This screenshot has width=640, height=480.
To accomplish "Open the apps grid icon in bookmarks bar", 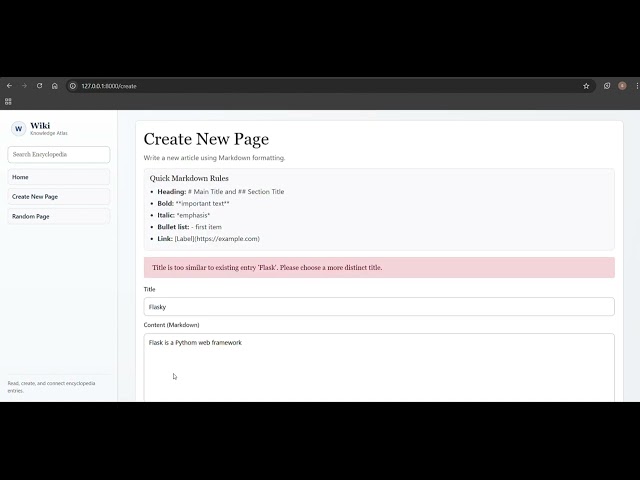I will tap(8, 101).
